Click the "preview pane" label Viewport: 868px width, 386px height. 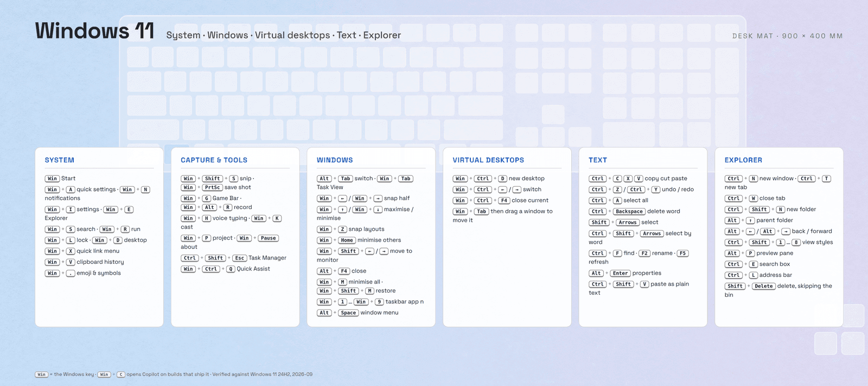click(774, 253)
